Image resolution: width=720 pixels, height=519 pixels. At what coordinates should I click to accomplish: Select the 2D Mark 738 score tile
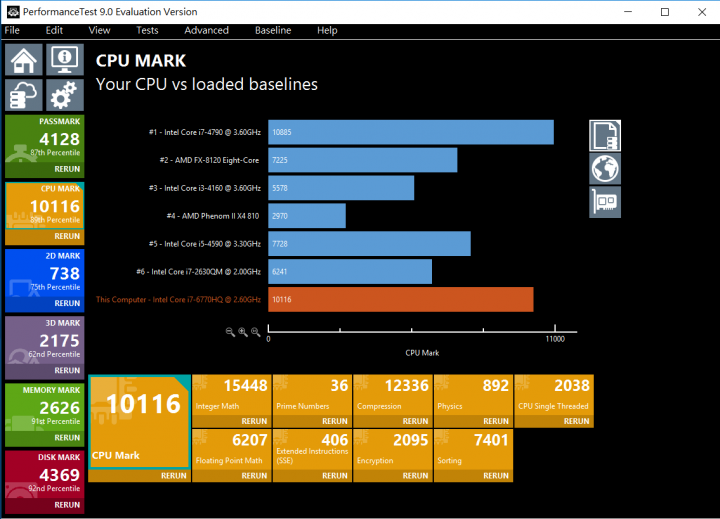(45, 273)
